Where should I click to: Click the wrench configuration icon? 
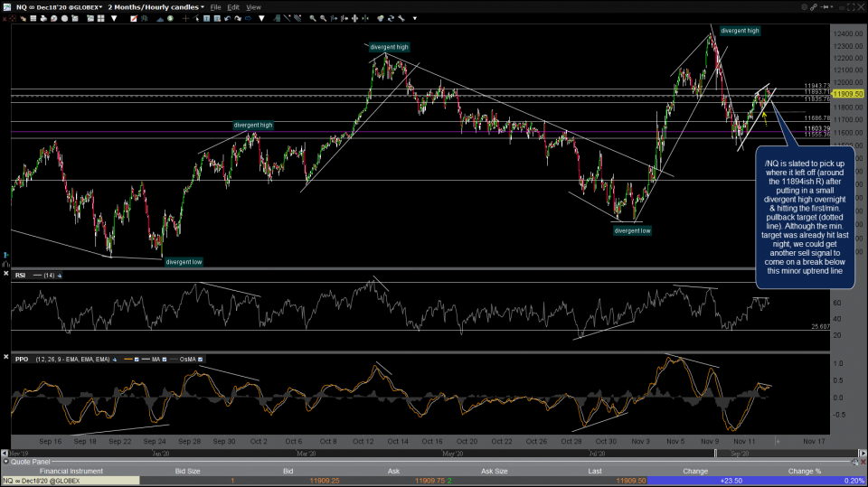click(x=401, y=18)
